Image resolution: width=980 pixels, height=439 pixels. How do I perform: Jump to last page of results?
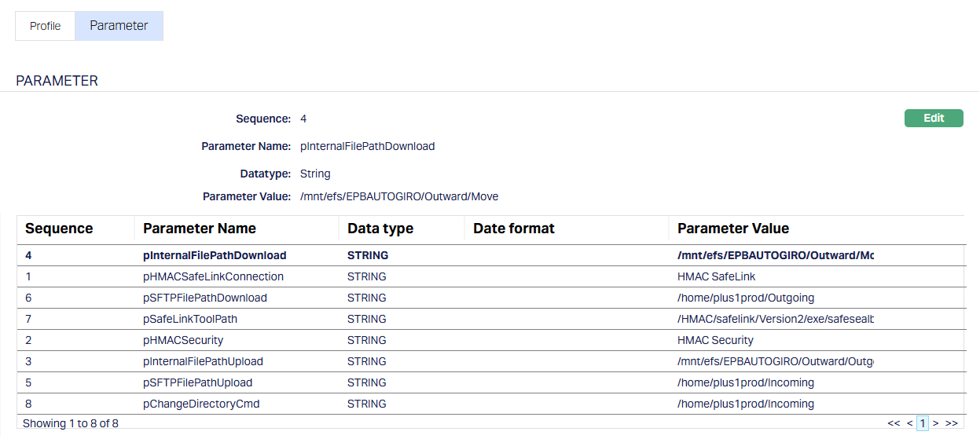(x=952, y=423)
